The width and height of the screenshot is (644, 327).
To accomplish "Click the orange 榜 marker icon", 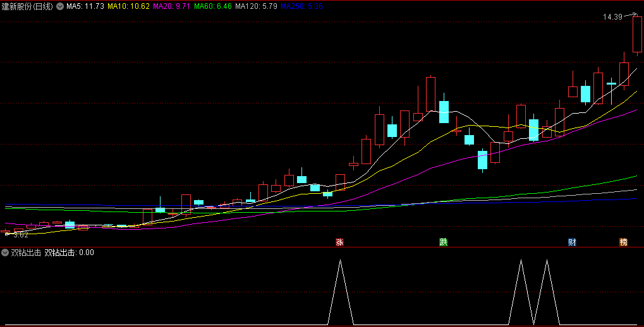I will click(x=624, y=242).
